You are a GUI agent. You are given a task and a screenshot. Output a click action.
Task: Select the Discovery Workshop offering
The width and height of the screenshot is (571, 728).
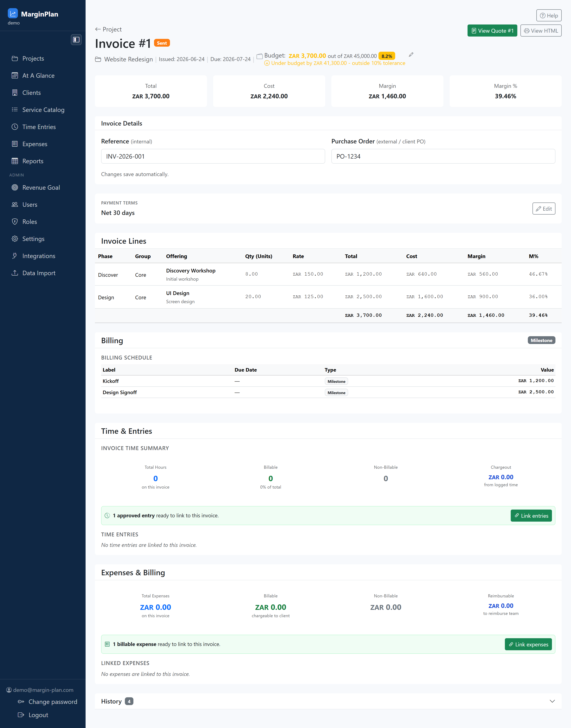[x=191, y=271]
